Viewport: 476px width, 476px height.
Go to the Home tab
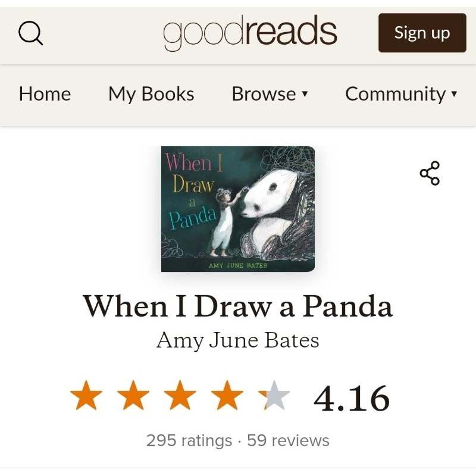pos(45,94)
